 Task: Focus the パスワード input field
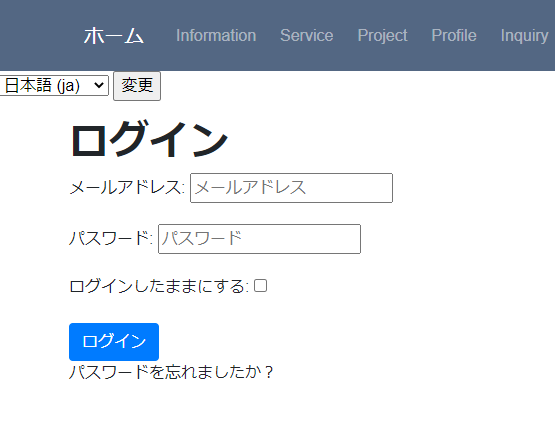[x=259, y=239]
